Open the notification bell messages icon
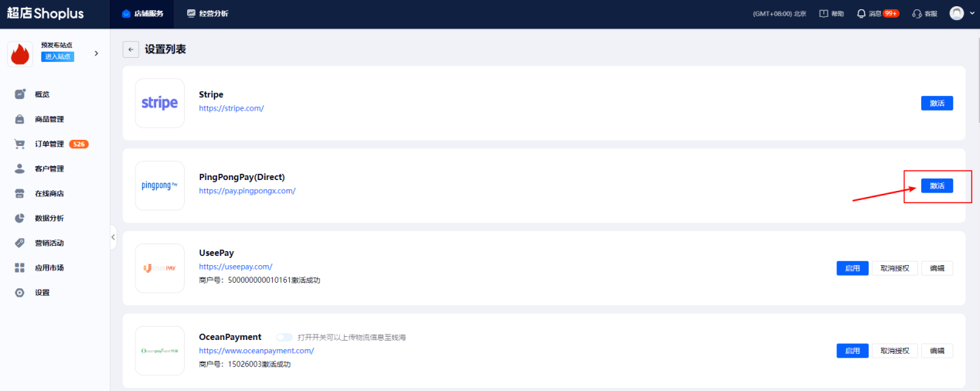The width and height of the screenshot is (980, 391). [861, 14]
